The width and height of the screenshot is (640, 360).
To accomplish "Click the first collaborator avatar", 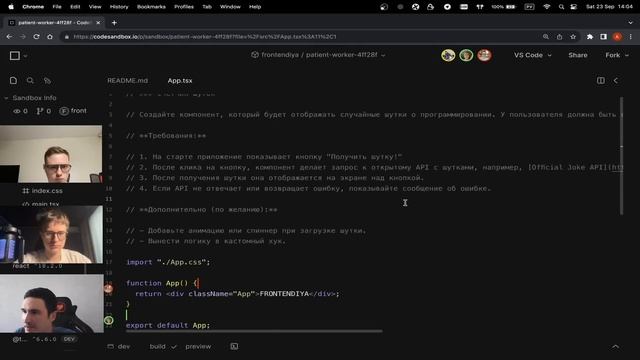I will click(448, 55).
